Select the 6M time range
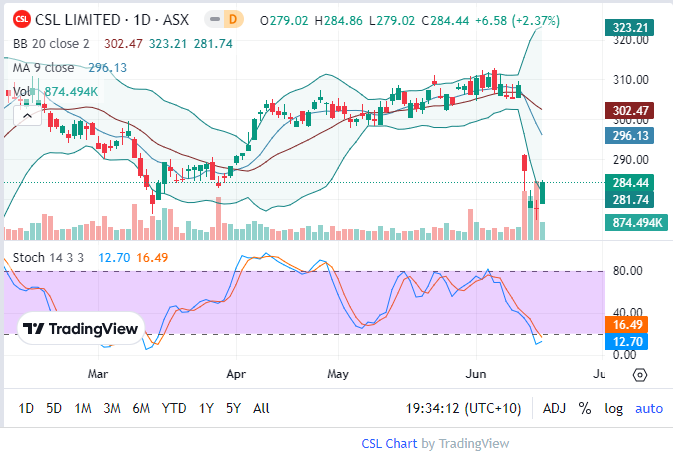 point(141,408)
